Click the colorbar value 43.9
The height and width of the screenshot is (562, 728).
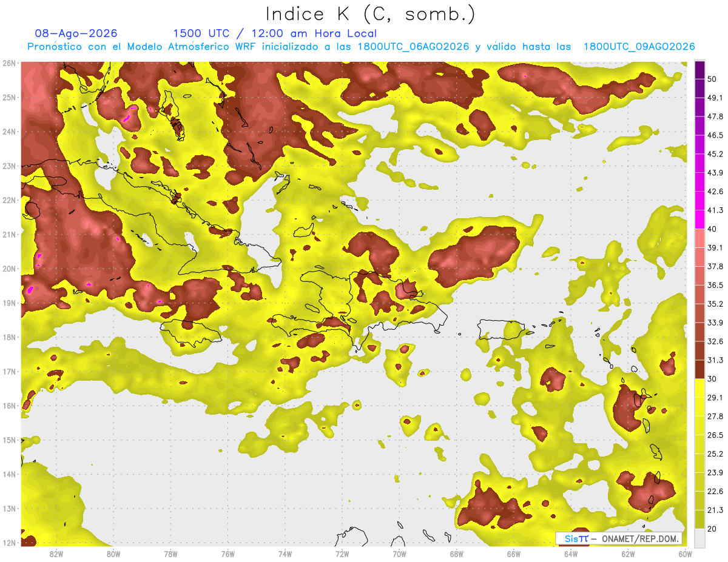(x=715, y=173)
